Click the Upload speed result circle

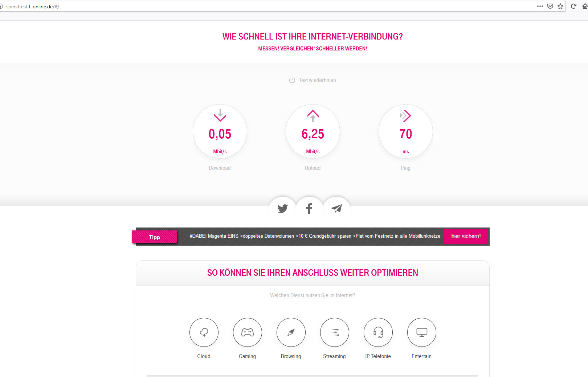click(313, 132)
